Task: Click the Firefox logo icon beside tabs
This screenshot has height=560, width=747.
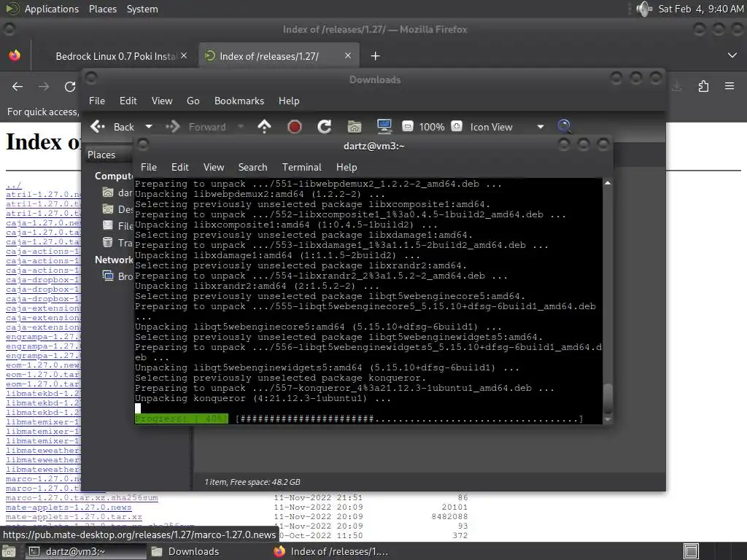Action: [15, 55]
